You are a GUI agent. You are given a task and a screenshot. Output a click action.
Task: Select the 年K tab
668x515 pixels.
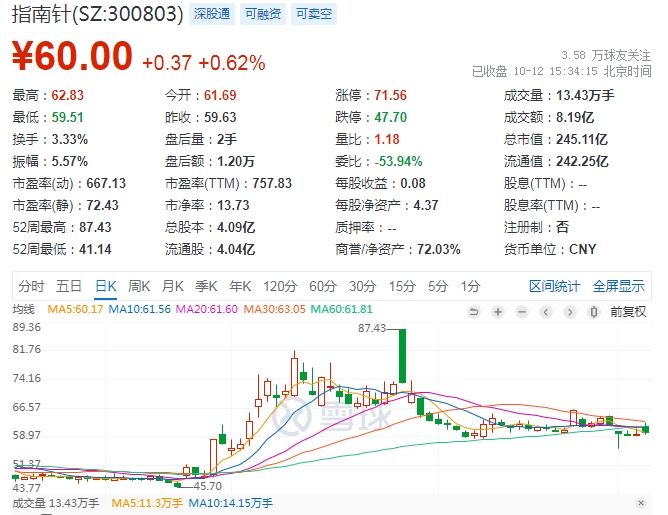pos(240,286)
